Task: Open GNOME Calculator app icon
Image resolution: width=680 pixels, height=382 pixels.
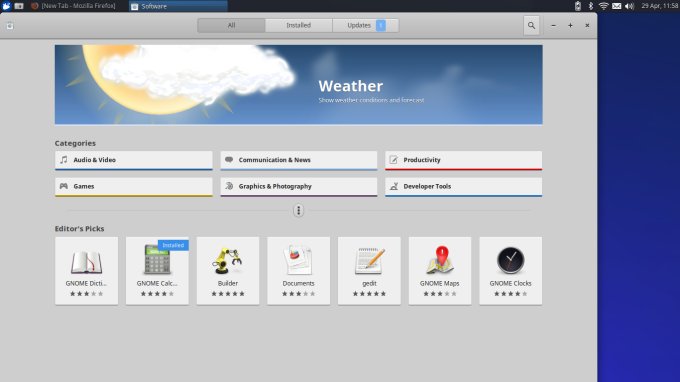Action: 157,260
